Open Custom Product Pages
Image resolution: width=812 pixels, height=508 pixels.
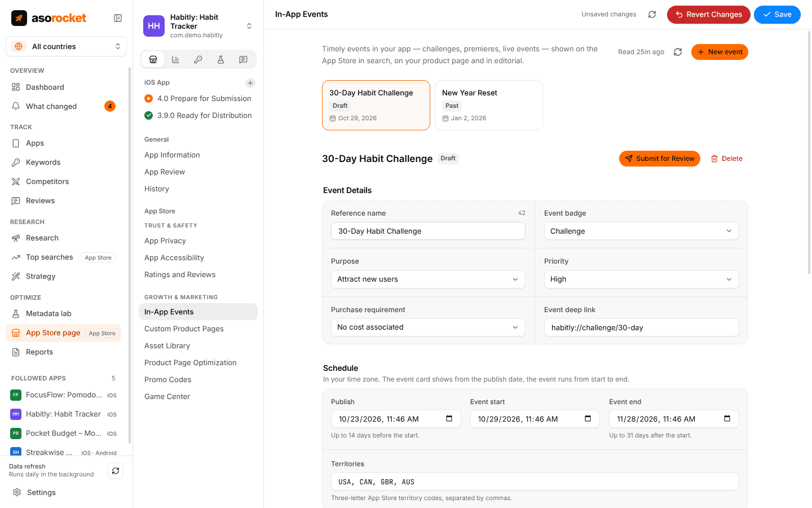pyautogui.click(x=198, y=329)
